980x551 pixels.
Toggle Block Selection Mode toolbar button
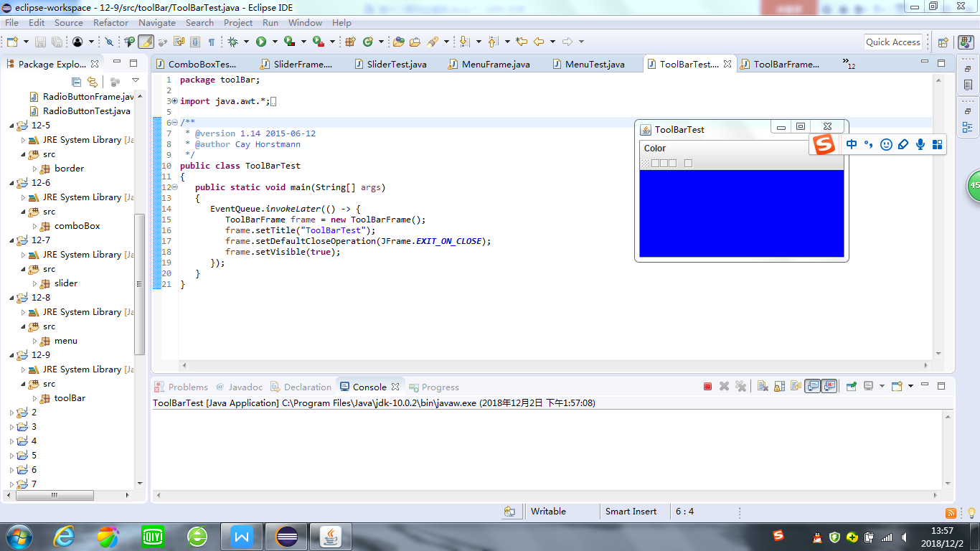(194, 42)
